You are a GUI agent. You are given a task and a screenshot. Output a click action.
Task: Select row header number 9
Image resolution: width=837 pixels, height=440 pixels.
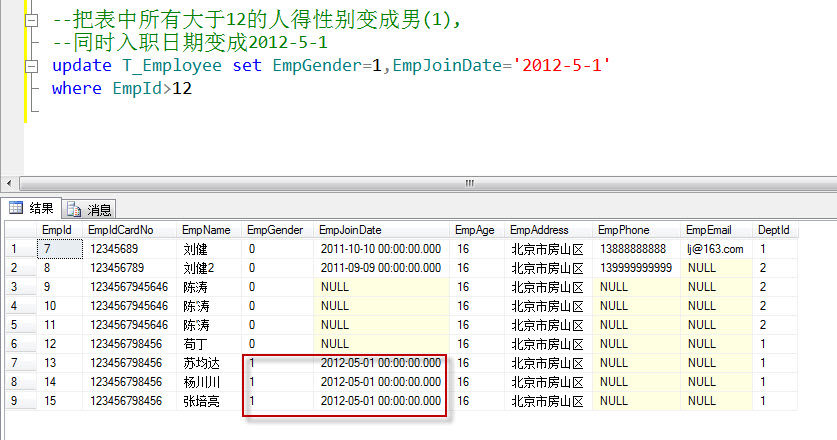pyautogui.click(x=21, y=400)
